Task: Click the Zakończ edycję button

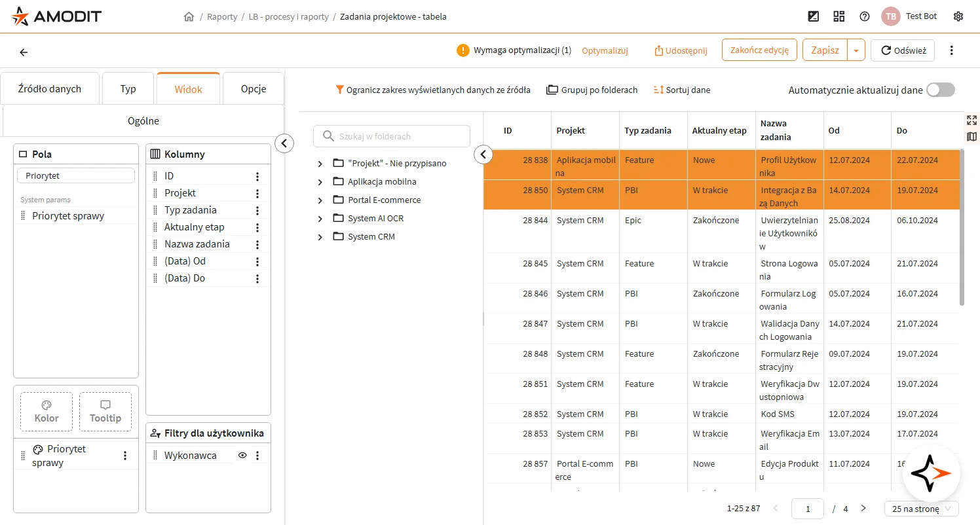Action: point(759,50)
